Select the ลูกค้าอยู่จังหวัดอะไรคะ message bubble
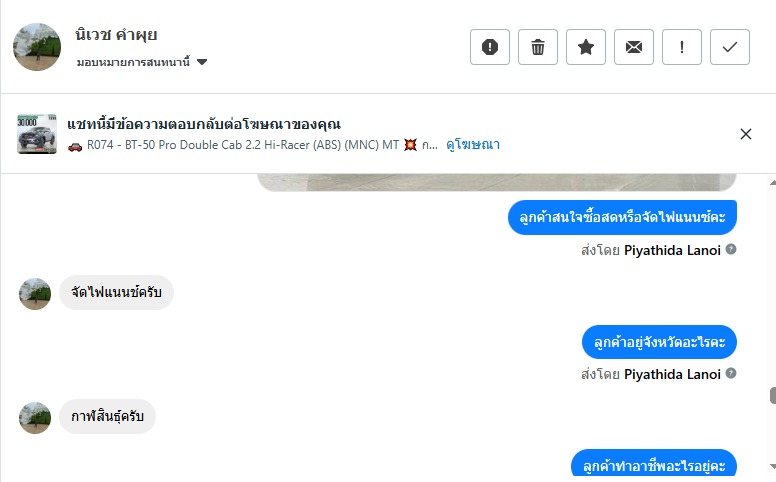Viewport: 776px width, 482px height. click(x=659, y=343)
